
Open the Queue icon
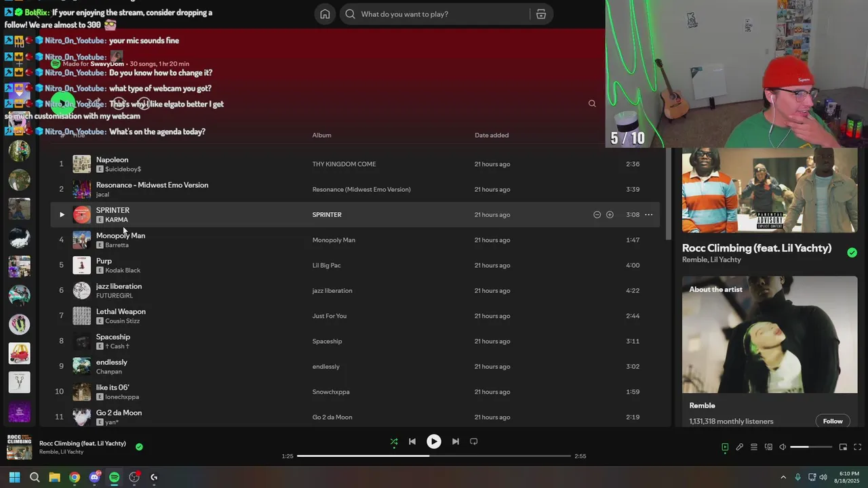(x=754, y=447)
